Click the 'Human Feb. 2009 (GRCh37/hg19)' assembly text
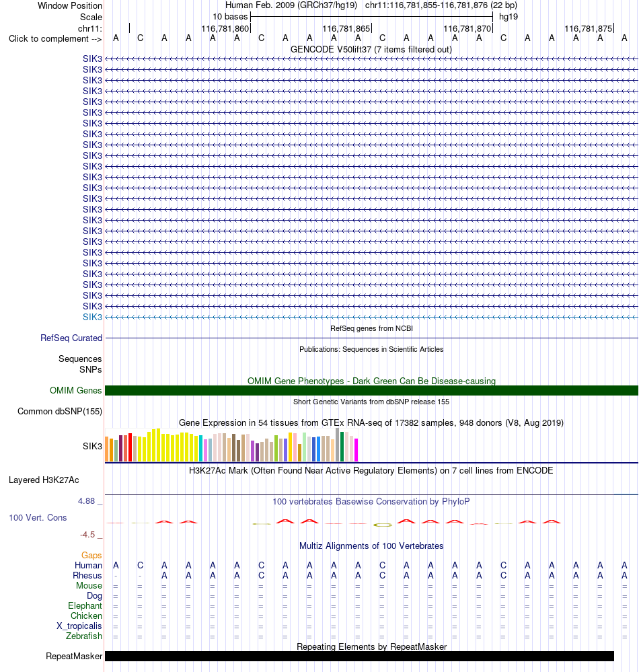639x672 pixels. coord(291,5)
